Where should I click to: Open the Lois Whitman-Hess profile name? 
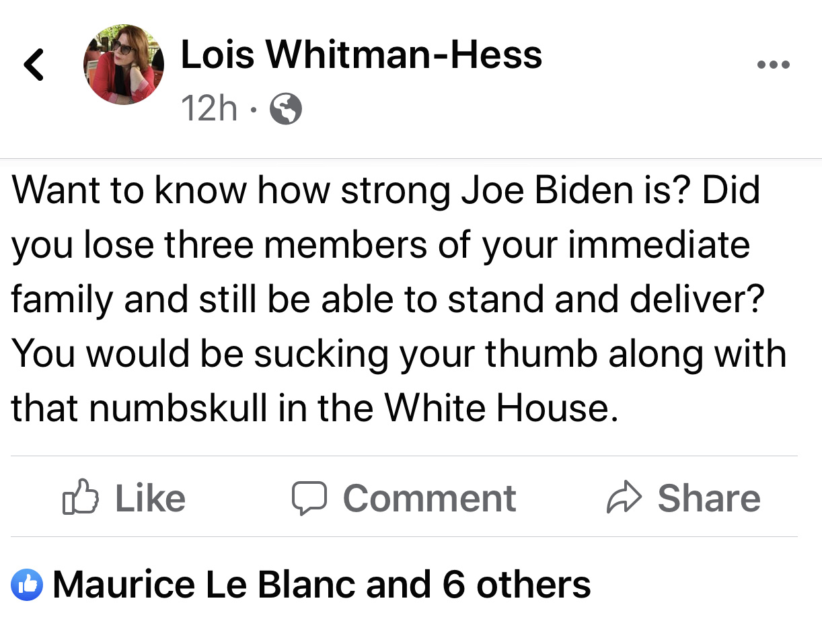click(x=361, y=55)
